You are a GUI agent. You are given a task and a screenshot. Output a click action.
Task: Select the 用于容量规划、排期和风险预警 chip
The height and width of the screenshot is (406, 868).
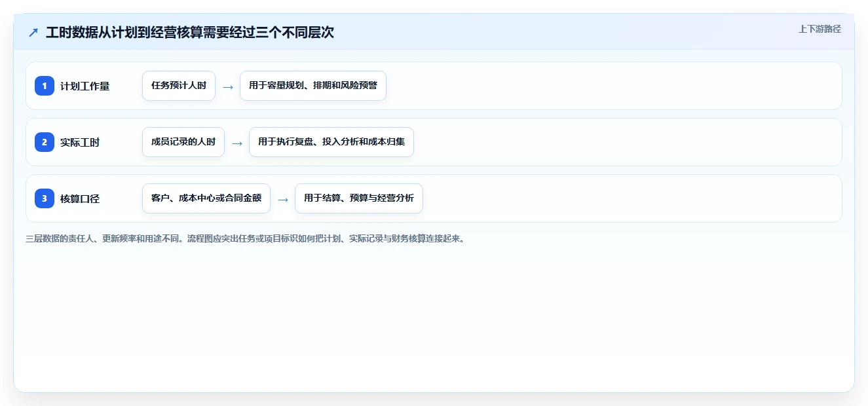pos(313,86)
